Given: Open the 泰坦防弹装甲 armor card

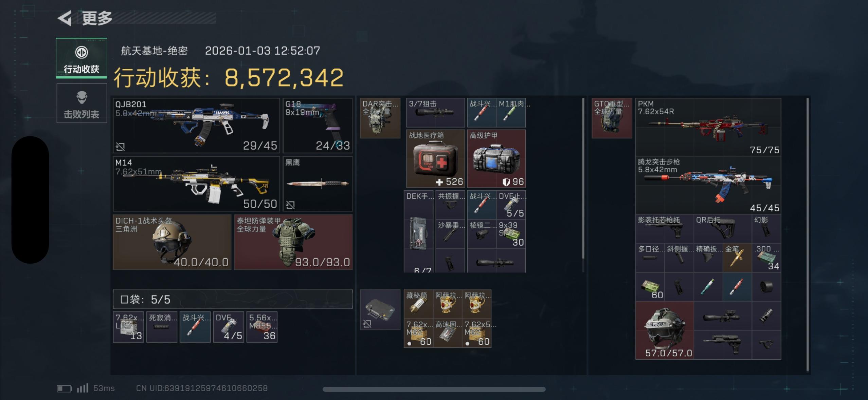Looking at the screenshot, I should [x=293, y=242].
